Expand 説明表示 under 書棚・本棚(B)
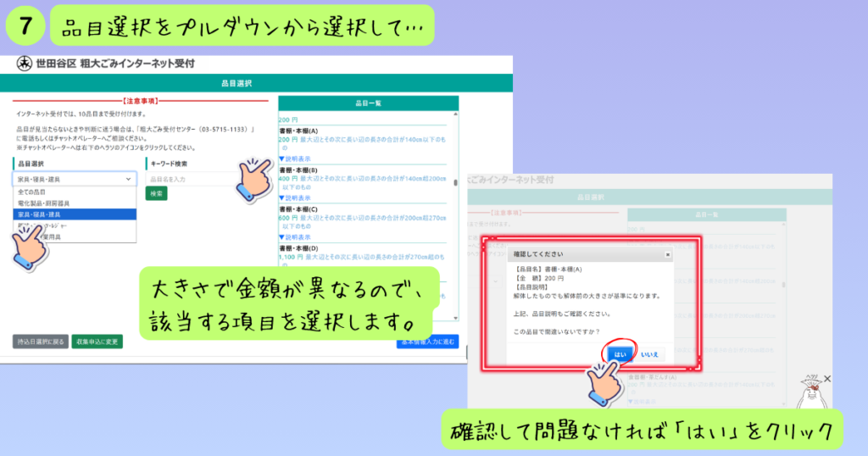The height and width of the screenshot is (456, 868). [295, 198]
